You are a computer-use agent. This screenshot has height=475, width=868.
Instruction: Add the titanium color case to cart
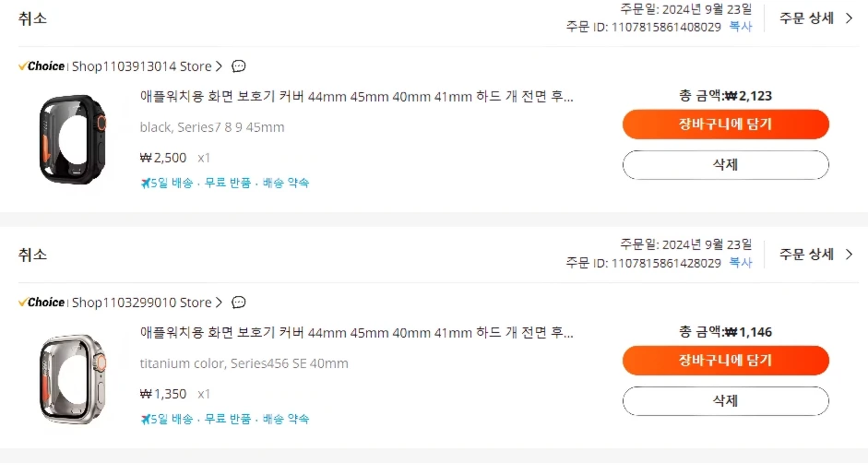726,361
